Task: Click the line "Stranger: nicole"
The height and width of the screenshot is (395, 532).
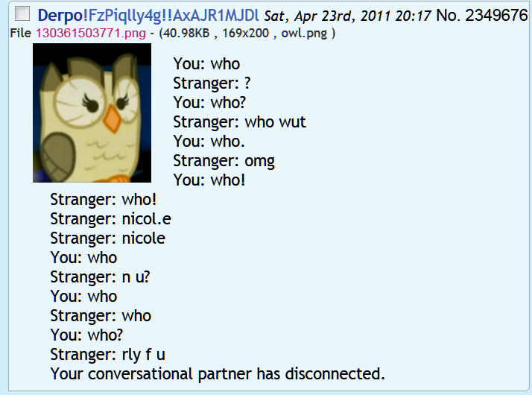Action: tap(108, 238)
